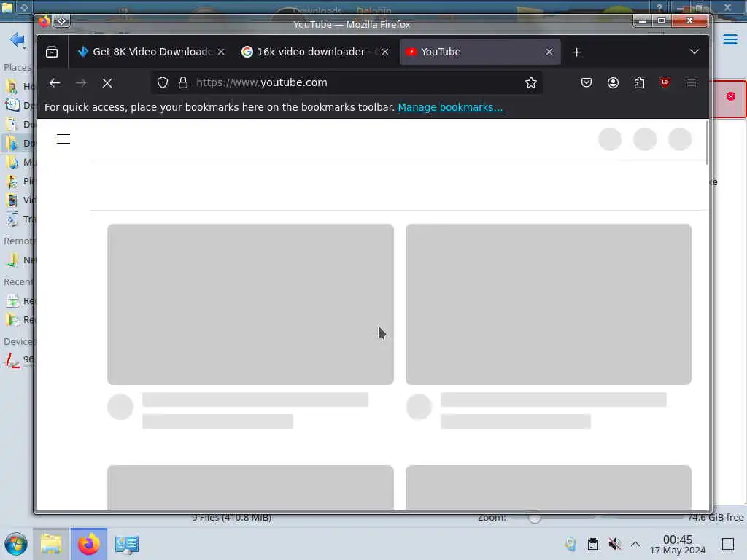Screen dimensions: 747x560
Task: Switch to Firefox taskbar icon
Action: [x=89, y=544]
